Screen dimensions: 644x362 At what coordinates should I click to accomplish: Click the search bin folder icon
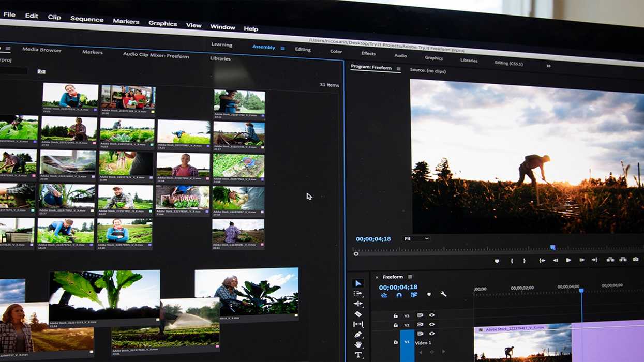tap(41, 71)
